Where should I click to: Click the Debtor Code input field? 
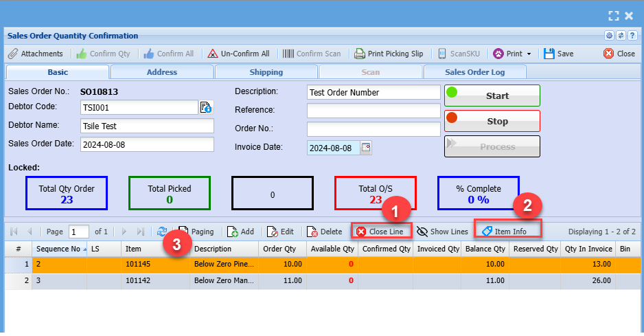click(139, 107)
